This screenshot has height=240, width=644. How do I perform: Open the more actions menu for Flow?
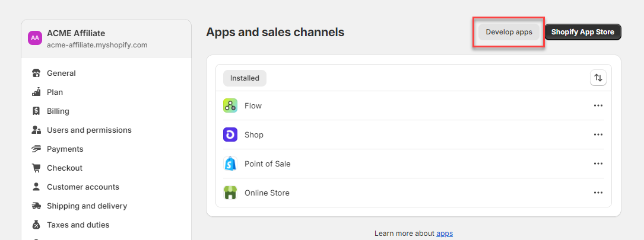598,105
